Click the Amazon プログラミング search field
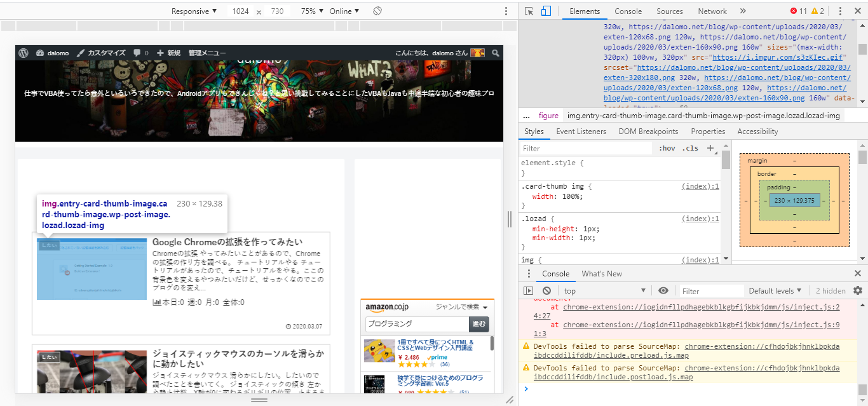Screen dimensions: 868x406 [417, 324]
